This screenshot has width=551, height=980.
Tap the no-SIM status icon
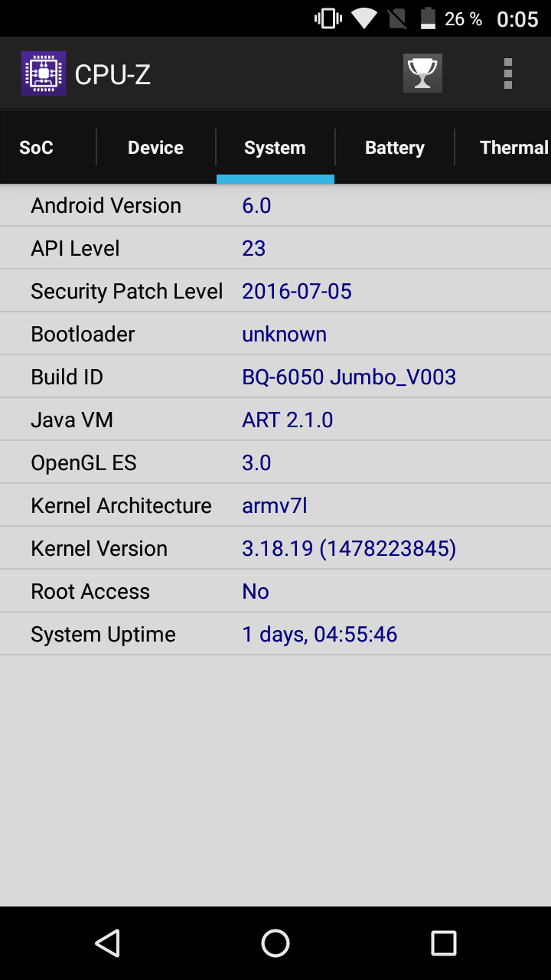pyautogui.click(x=397, y=18)
